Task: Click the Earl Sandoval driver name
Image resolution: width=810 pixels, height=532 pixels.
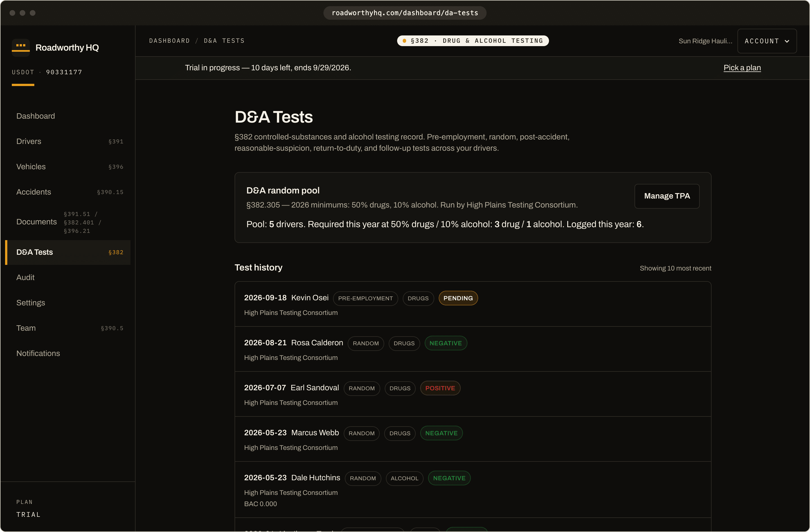Action: 315,388
